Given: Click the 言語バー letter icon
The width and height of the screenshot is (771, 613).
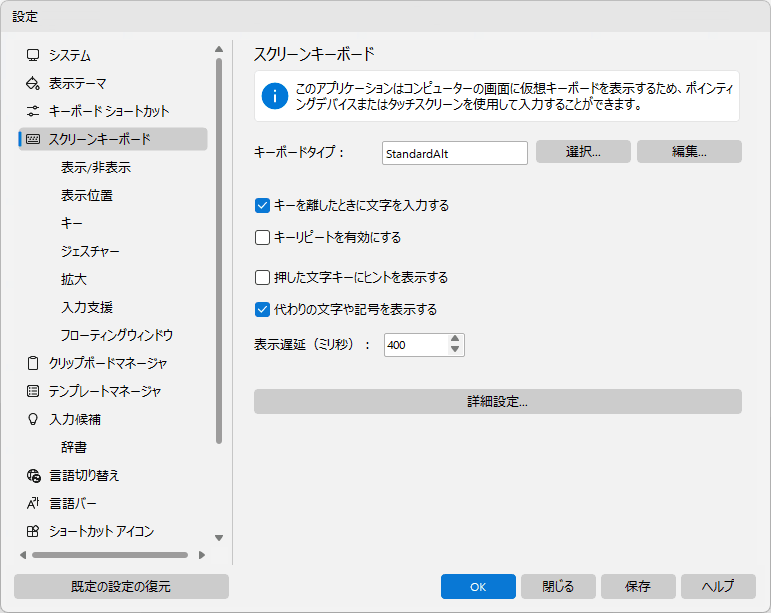Looking at the screenshot, I should 33,503.
